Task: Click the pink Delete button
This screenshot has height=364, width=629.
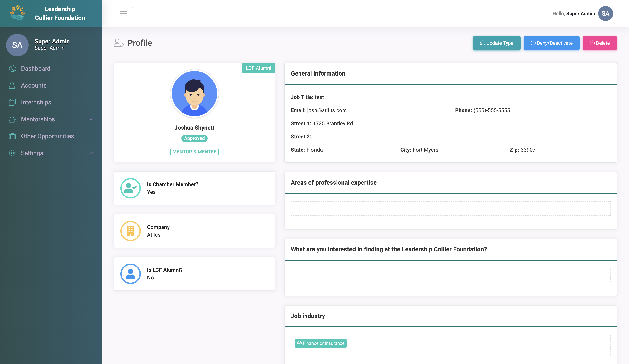Action: click(x=599, y=43)
